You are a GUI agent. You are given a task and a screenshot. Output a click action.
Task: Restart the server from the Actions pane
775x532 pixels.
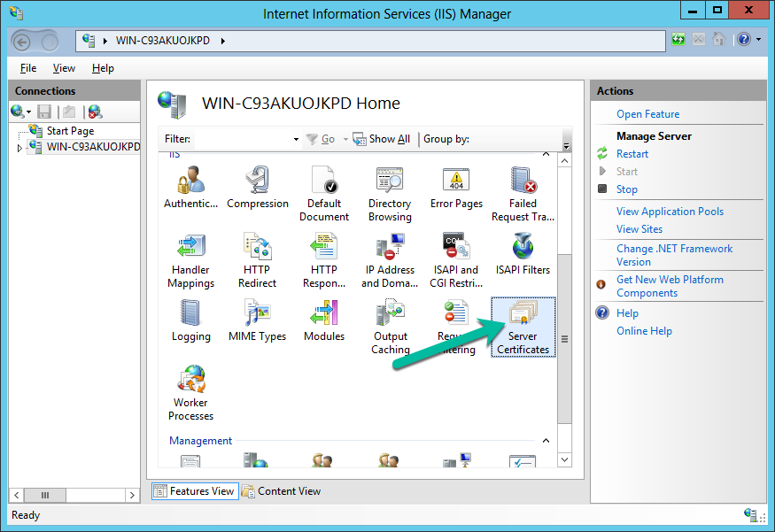632,153
